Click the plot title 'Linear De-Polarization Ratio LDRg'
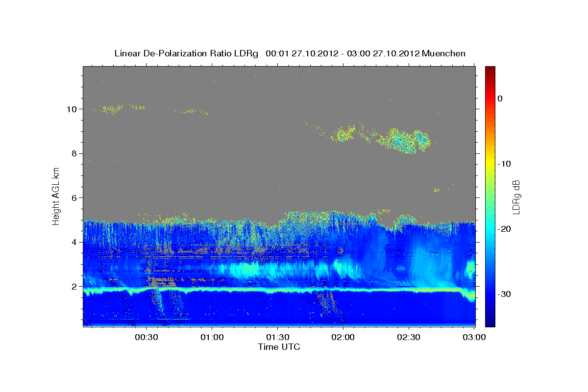Image resolution: width=588 pixels, height=392 pixels. pyautogui.click(x=186, y=53)
